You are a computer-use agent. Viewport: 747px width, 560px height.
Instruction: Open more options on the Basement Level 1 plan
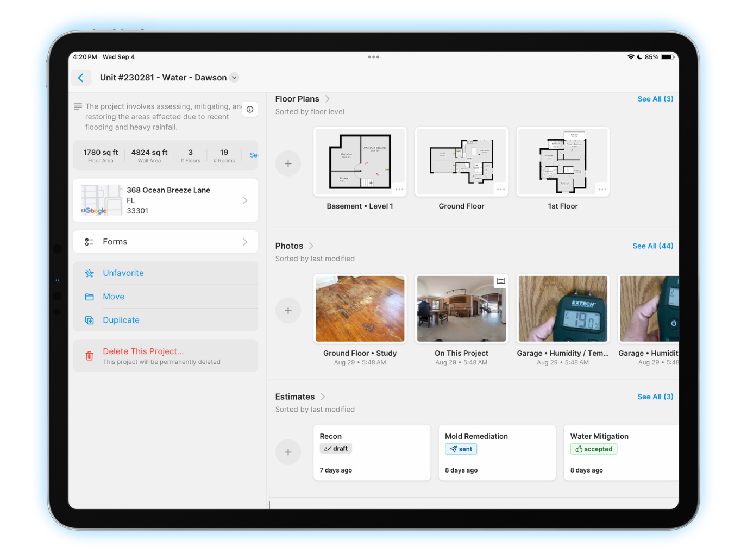pos(399,189)
